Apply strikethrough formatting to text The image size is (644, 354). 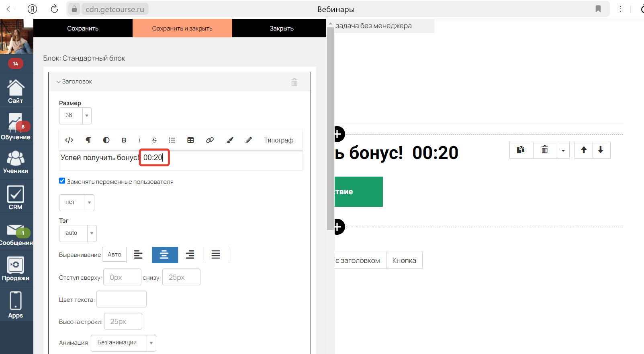click(x=154, y=140)
